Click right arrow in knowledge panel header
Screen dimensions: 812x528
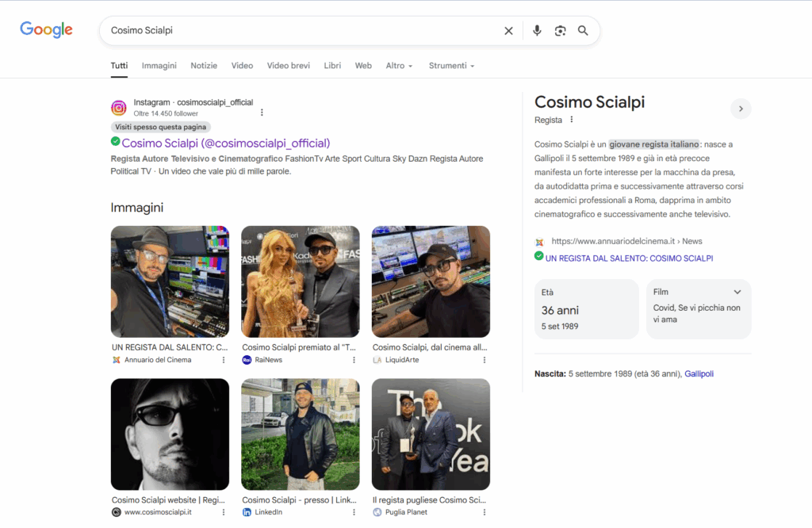(741, 109)
